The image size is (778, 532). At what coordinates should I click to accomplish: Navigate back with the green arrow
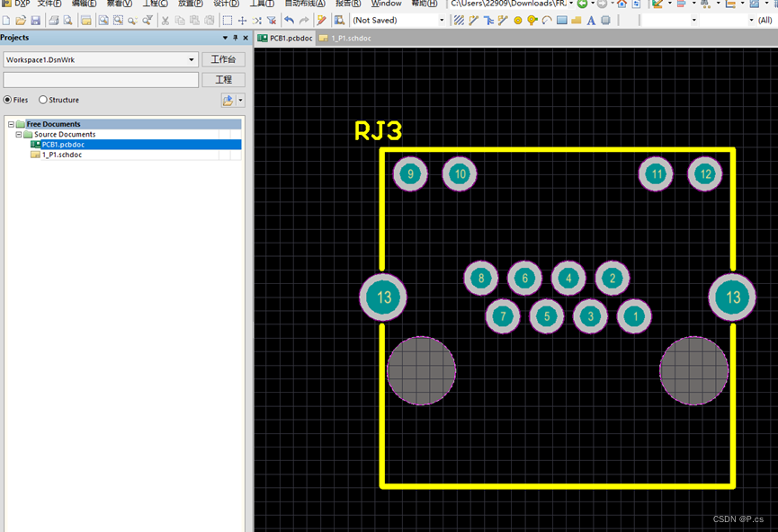pos(583,4)
